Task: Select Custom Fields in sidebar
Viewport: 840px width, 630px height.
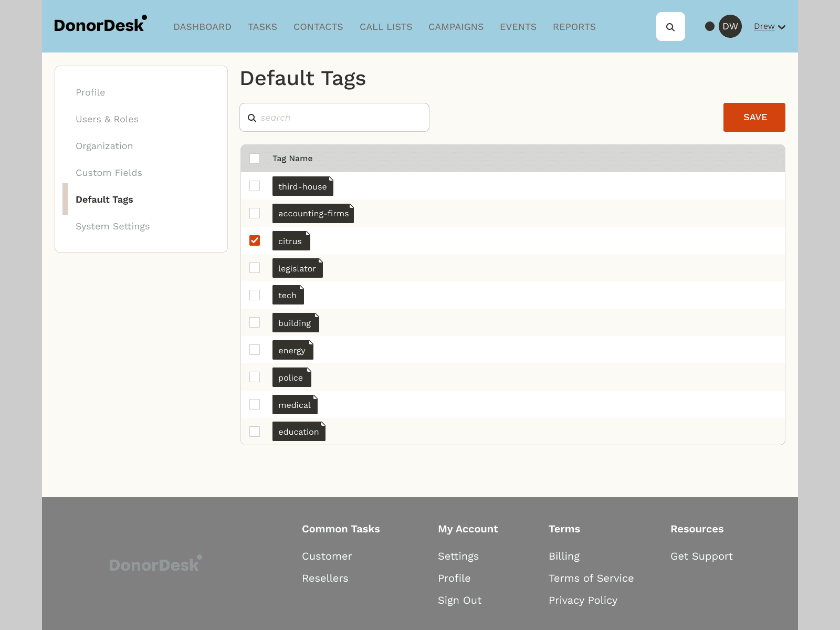Action: (109, 173)
